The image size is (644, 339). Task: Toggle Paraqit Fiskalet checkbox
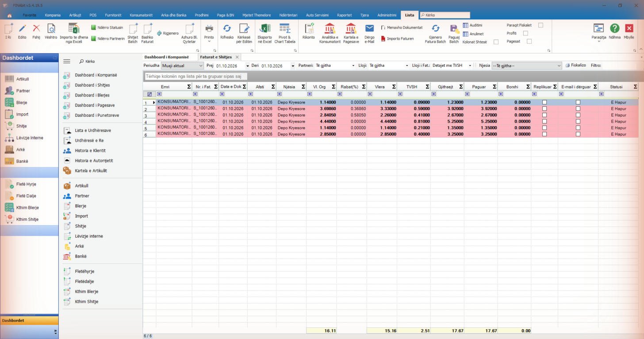coord(540,25)
